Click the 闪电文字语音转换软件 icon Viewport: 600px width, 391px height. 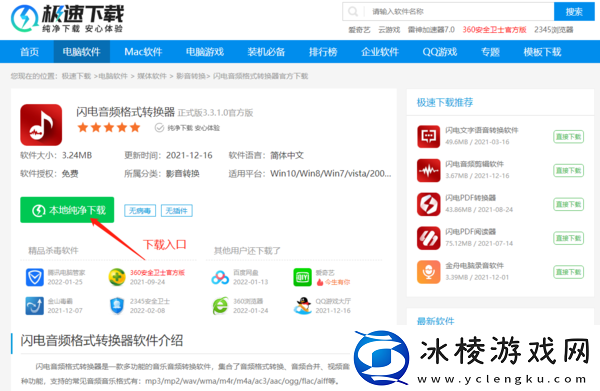coord(429,136)
